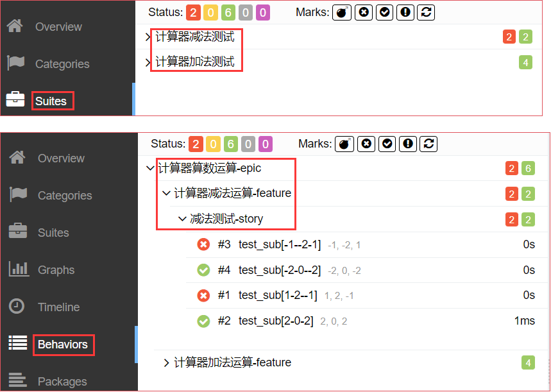This screenshot has height=392, width=551.
Task: Open Behaviors in the sidebar
Action: coord(63,345)
